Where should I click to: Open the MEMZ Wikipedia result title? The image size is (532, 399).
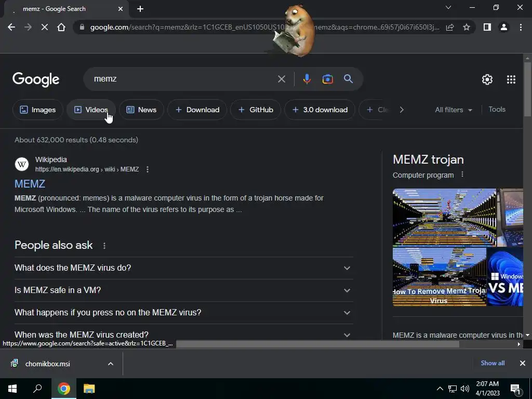(x=30, y=184)
